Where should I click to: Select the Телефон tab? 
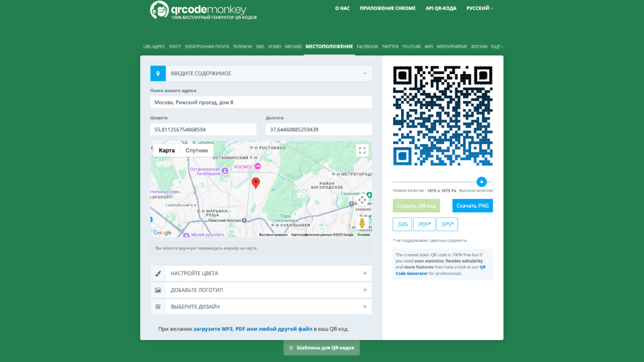point(242,47)
